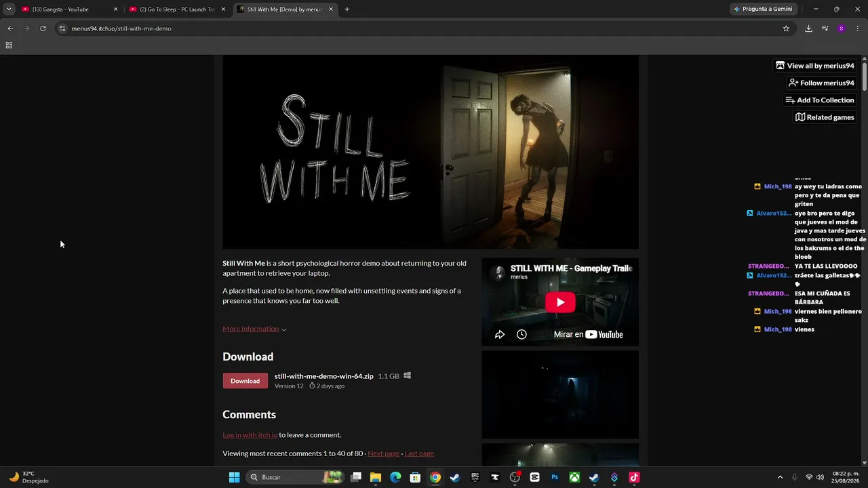This screenshot has height=488, width=868.
Task: Go to the Next page of comments
Action: 383,453
